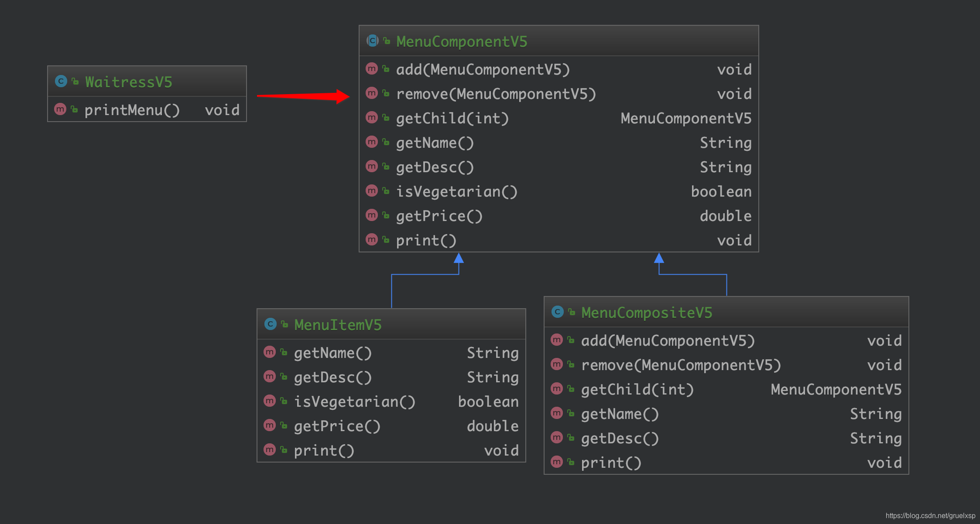980x524 pixels.
Task: Click method icon of getName() in MenuComponentV5
Action: click(x=372, y=142)
